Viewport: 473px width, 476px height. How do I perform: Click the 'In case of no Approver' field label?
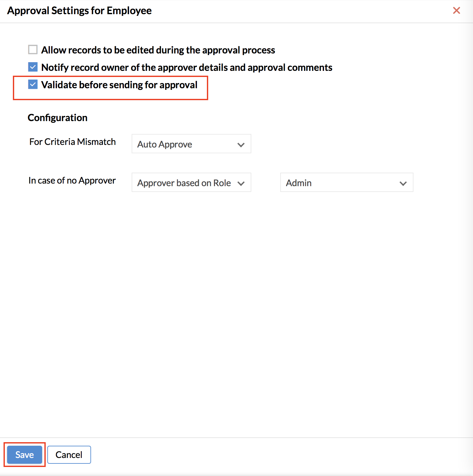pyautogui.click(x=72, y=180)
